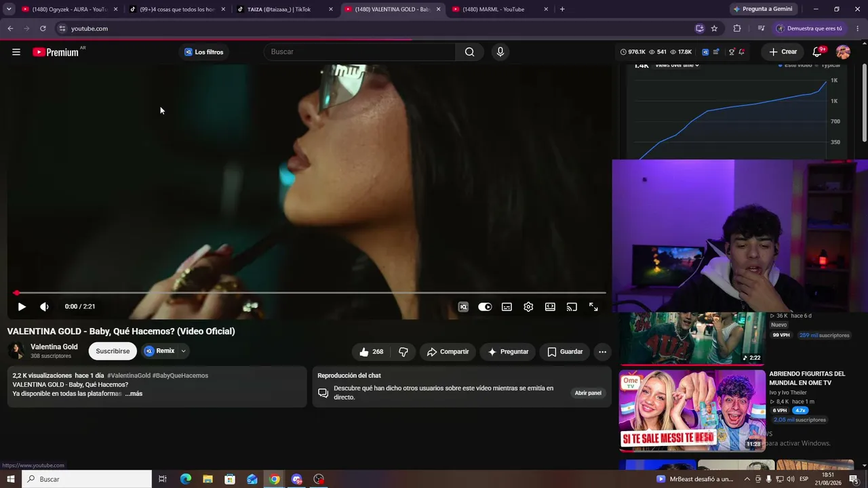The height and width of the screenshot is (488, 868).
Task: Switch to the TAIZA TikTok tab
Action: click(285, 9)
